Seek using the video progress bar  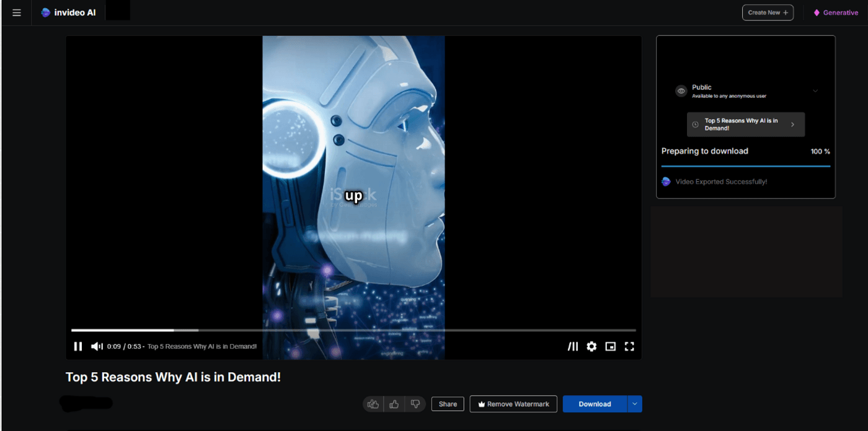pyautogui.click(x=353, y=330)
